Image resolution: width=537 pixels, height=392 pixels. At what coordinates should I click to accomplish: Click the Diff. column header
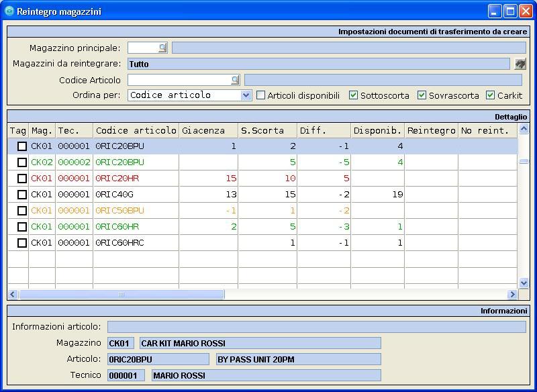coord(324,130)
